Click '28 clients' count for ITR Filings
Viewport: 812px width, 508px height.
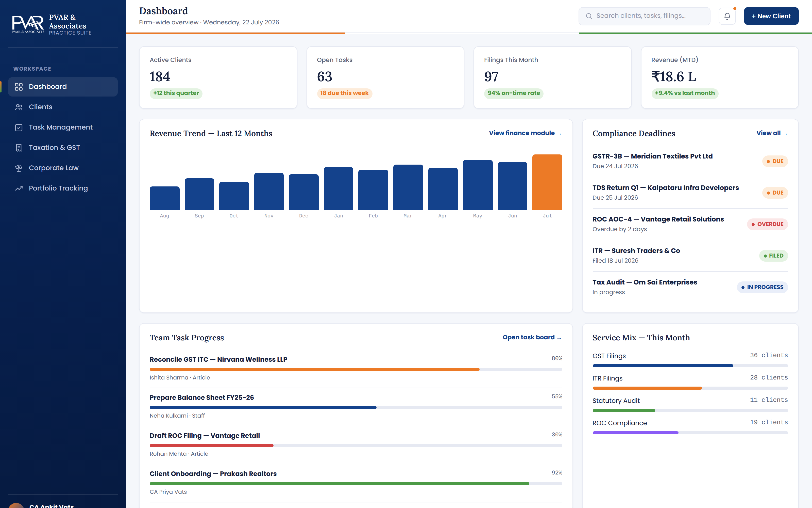[x=769, y=378]
